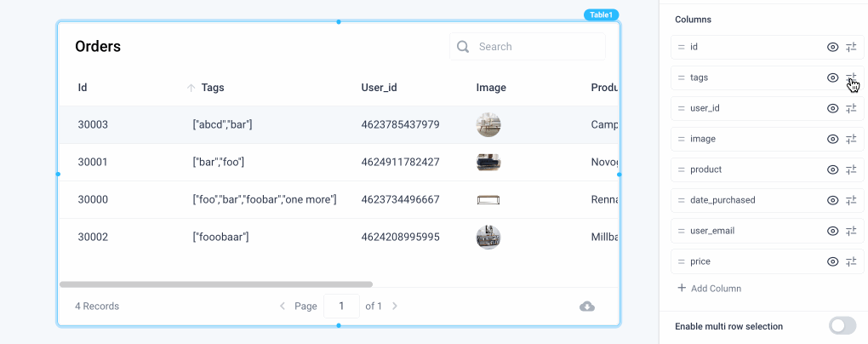
Task: Open settings for the user_email column
Action: pos(851,231)
